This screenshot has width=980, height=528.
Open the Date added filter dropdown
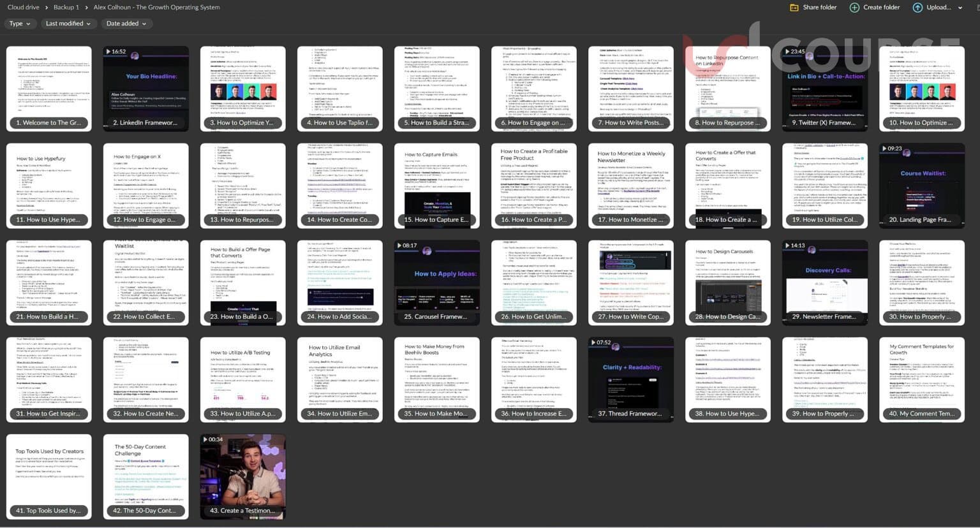126,24
